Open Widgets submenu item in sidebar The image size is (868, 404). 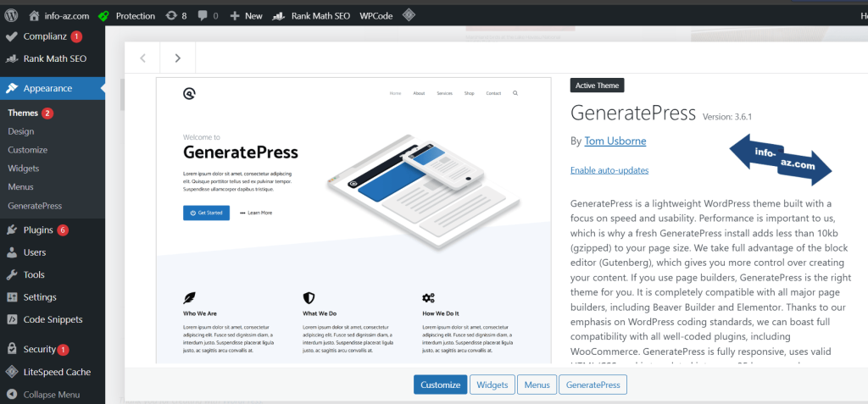click(x=23, y=169)
